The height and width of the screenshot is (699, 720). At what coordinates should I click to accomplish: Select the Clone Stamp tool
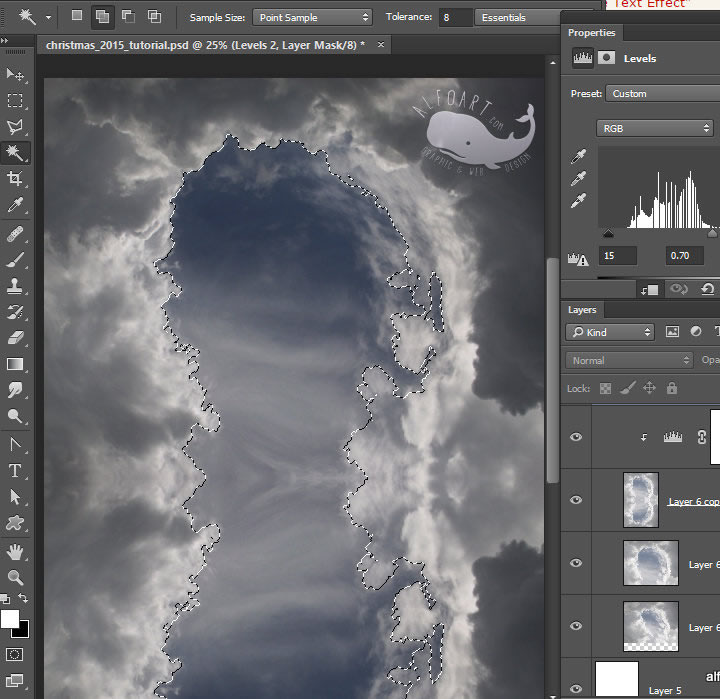(x=15, y=286)
